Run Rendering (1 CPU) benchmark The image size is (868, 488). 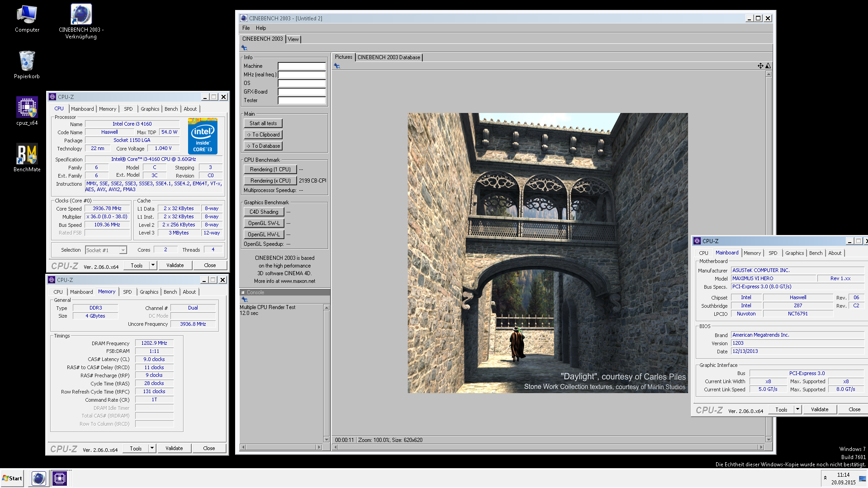[x=270, y=169]
